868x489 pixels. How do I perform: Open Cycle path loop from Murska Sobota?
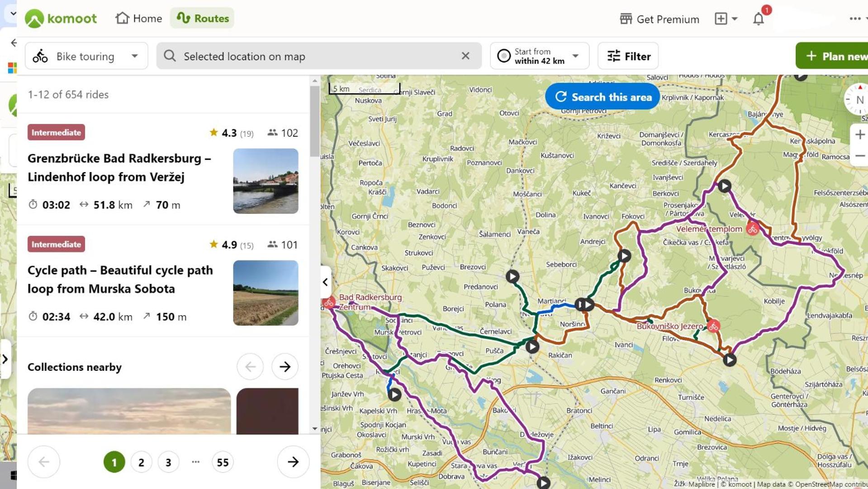click(120, 279)
